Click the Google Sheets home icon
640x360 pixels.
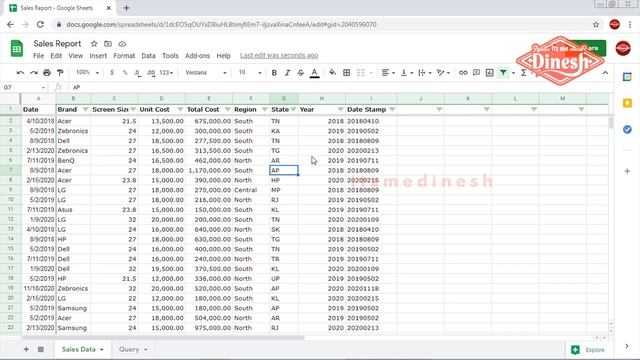coord(17,49)
